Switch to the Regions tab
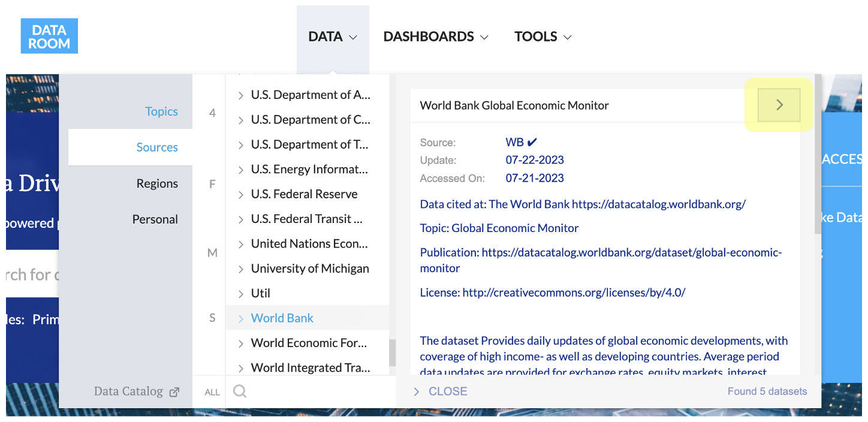 click(157, 183)
